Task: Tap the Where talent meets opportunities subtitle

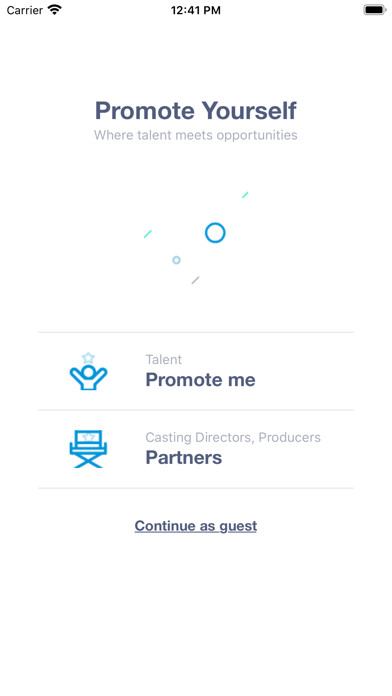Action: pyautogui.click(x=196, y=135)
